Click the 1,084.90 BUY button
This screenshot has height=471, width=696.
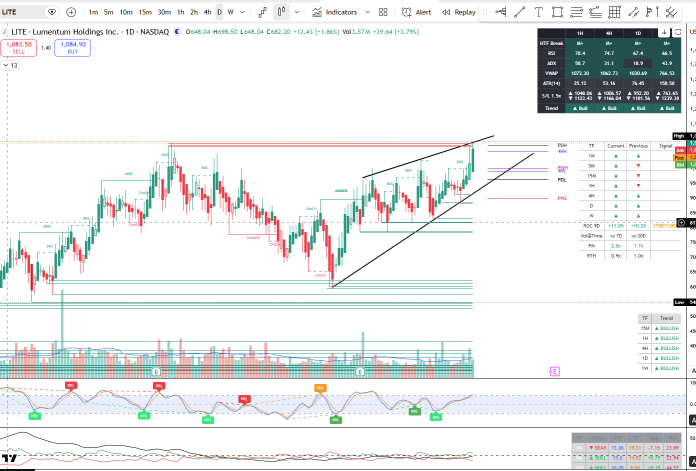(x=73, y=47)
